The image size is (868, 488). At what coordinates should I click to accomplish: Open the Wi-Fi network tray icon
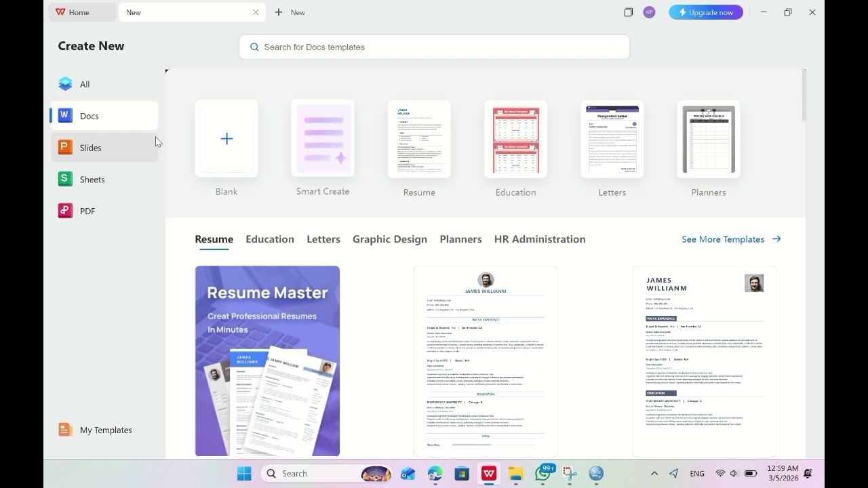coord(720,473)
